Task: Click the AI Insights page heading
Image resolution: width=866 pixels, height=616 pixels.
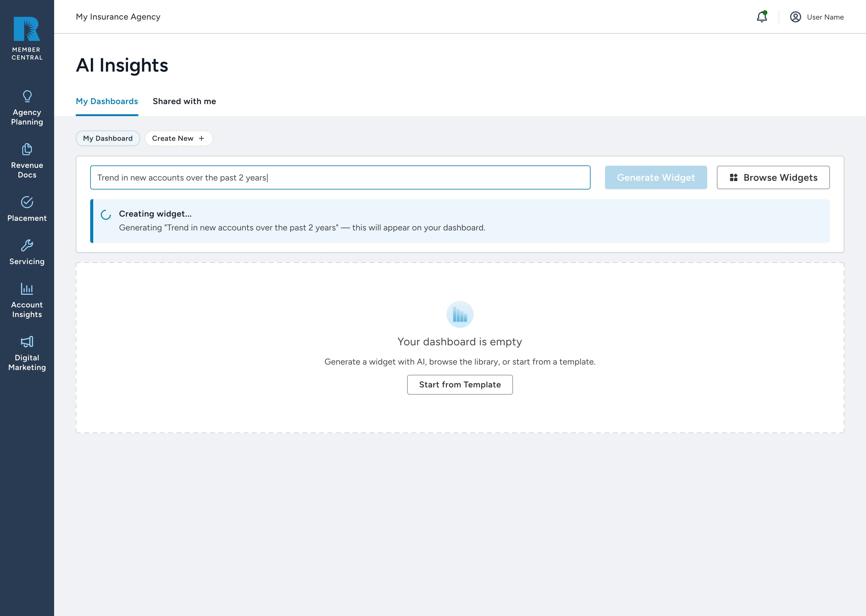Action: point(122,65)
